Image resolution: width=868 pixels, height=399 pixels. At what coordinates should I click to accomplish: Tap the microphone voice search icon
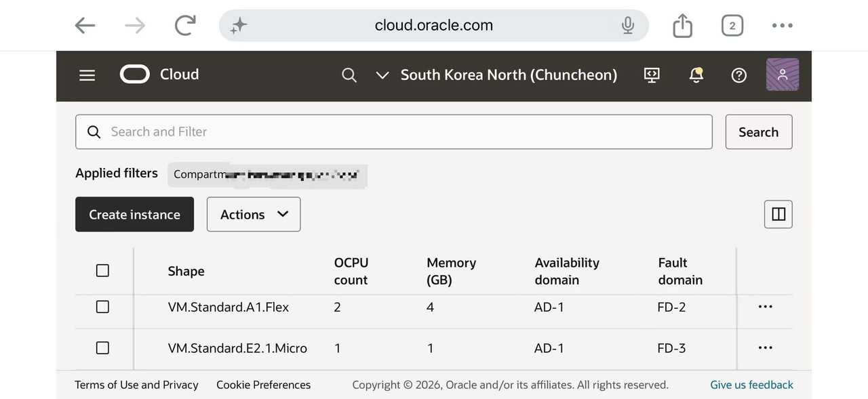[x=628, y=26]
